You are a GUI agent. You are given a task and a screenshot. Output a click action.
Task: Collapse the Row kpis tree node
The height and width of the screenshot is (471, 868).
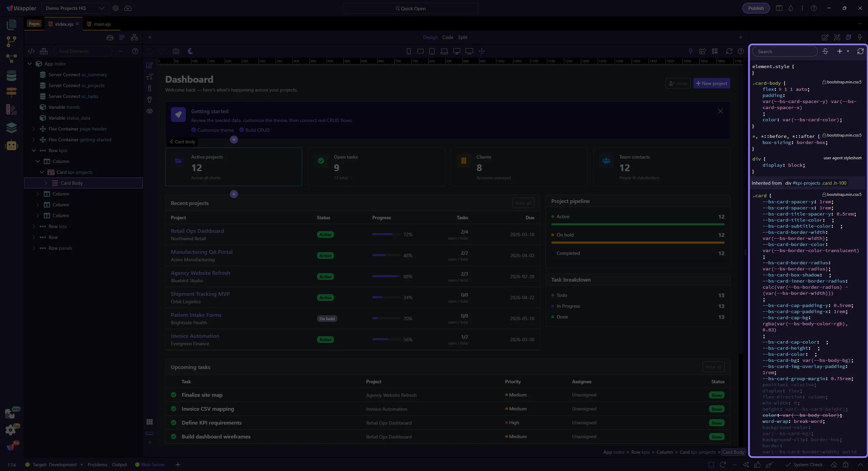pos(34,150)
